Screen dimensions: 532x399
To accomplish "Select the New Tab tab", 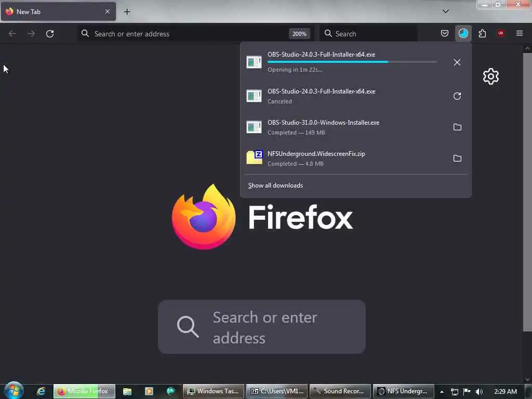I will pyautogui.click(x=58, y=11).
